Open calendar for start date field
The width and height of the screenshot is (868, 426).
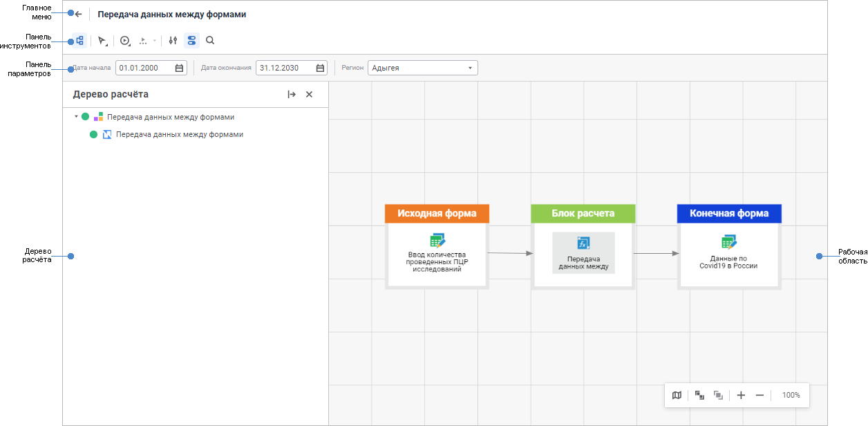179,68
